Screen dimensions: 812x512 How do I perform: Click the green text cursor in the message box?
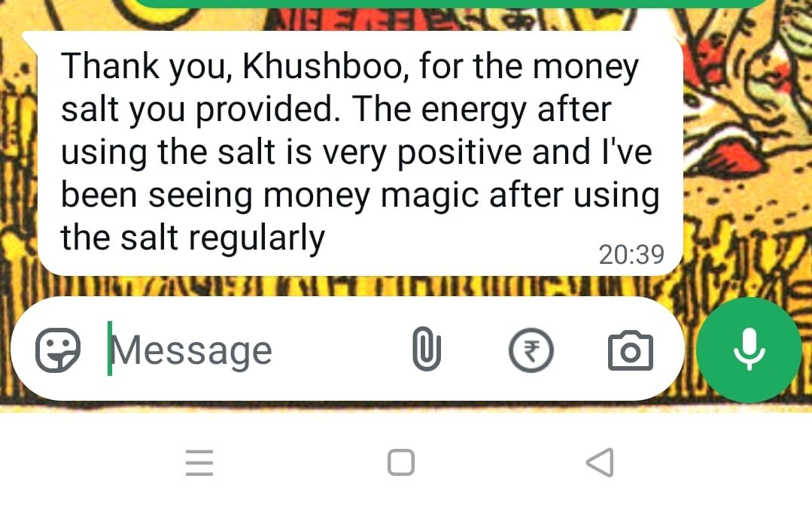click(x=110, y=348)
